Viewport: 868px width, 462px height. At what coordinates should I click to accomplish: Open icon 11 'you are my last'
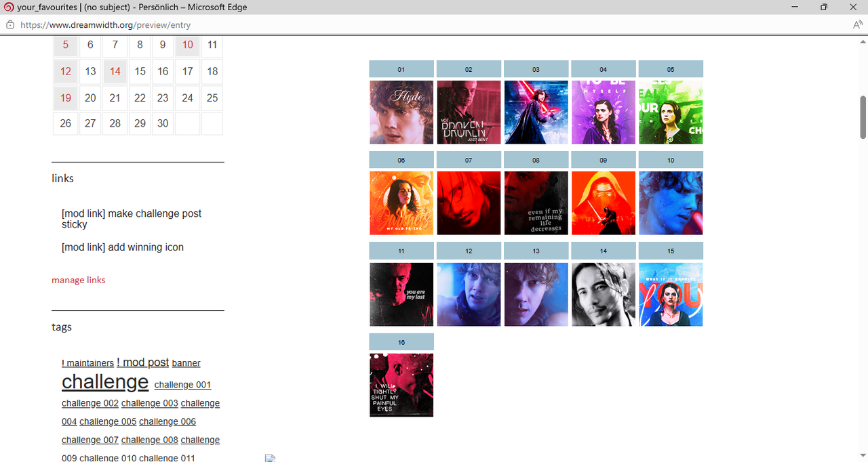401,295
